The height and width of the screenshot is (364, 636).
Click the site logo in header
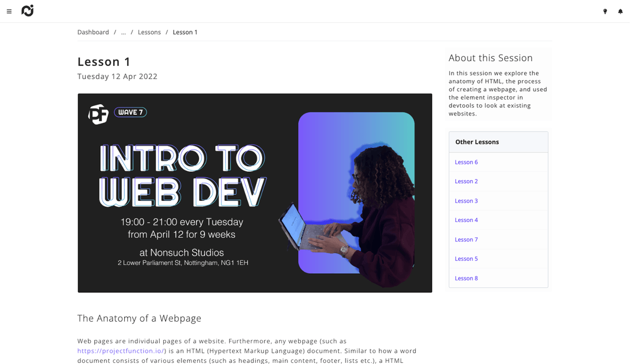pyautogui.click(x=28, y=11)
